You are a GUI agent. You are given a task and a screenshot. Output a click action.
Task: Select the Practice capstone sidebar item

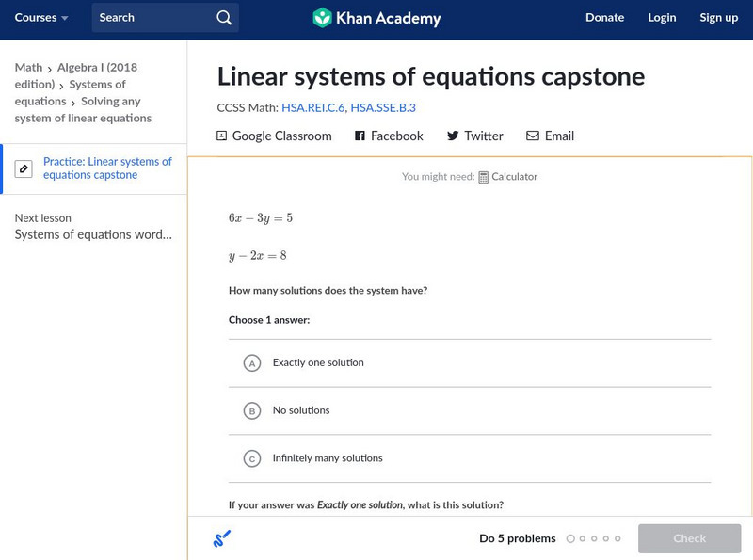point(107,168)
